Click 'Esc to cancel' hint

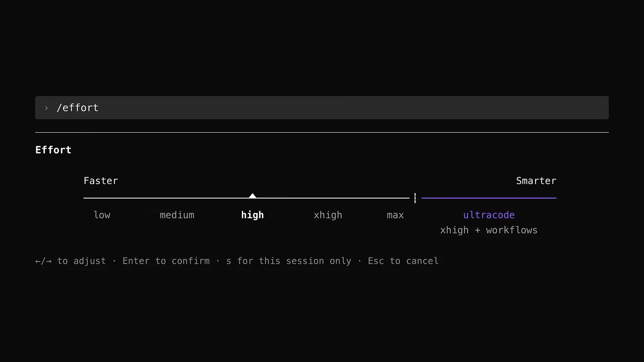pyautogui.click(x=403, y=261)
